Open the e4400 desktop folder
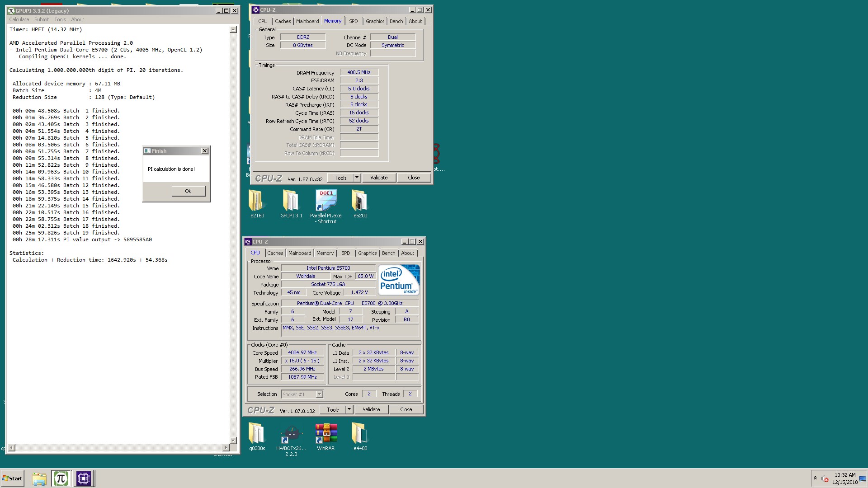The width and height of the screenshot is (868, 488). tap(360, 436)
